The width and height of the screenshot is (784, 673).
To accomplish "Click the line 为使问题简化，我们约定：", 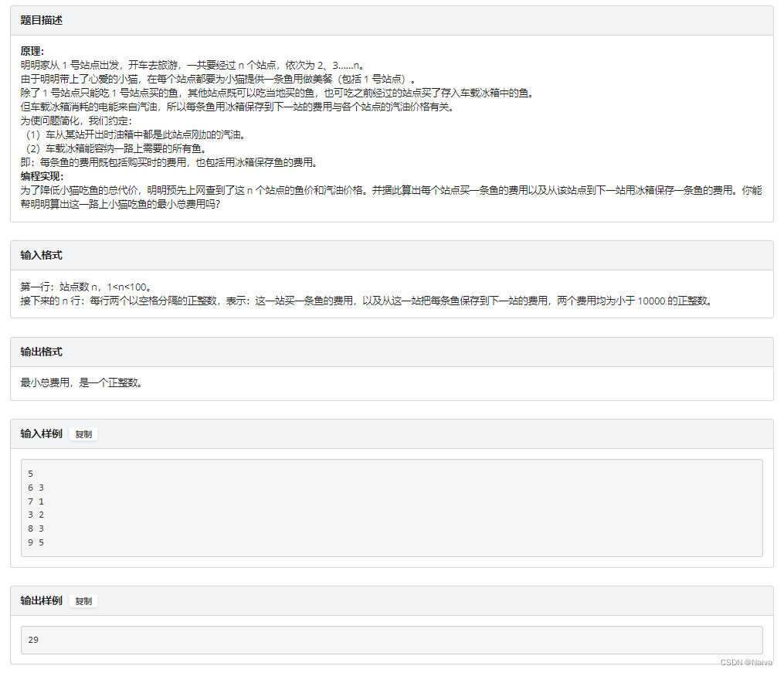I will click(x=76, y=121).
